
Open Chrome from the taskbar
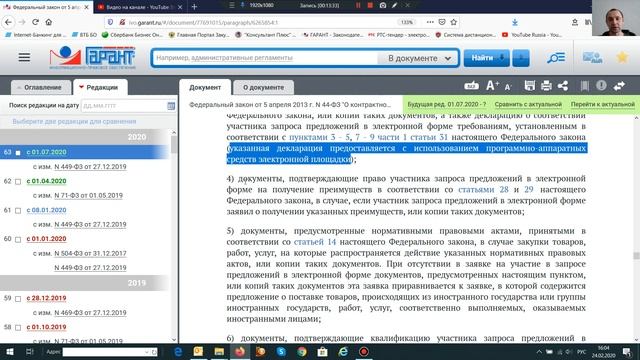(302, 351)
